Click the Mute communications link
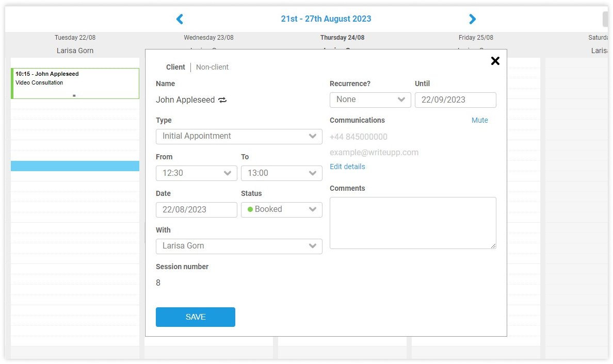613x364 pixels. (x=480, y=120)
